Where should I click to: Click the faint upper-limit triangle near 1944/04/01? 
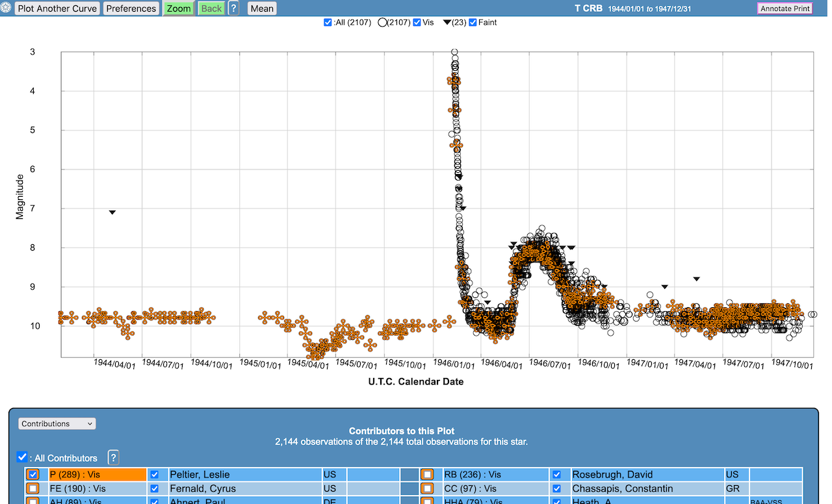[112, 212]
